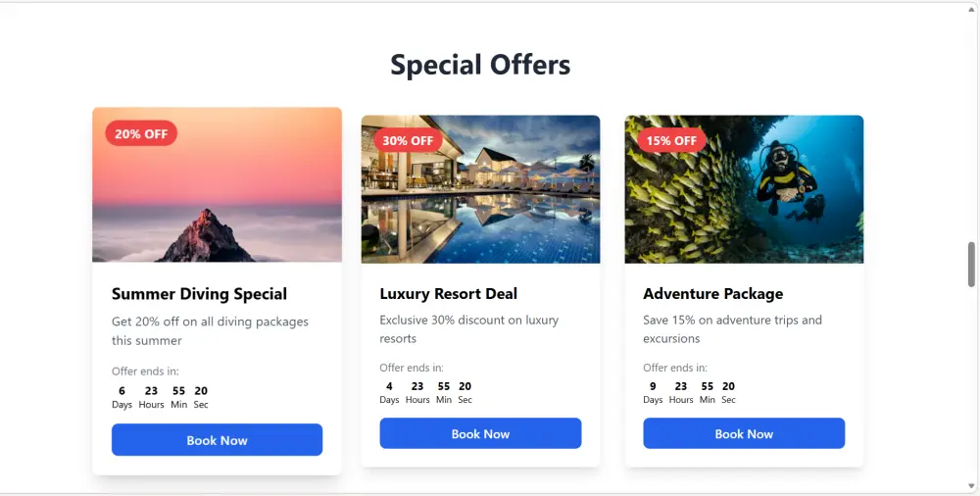Open the resort pool image
980x496 pixels.
[x=480, y=189]
